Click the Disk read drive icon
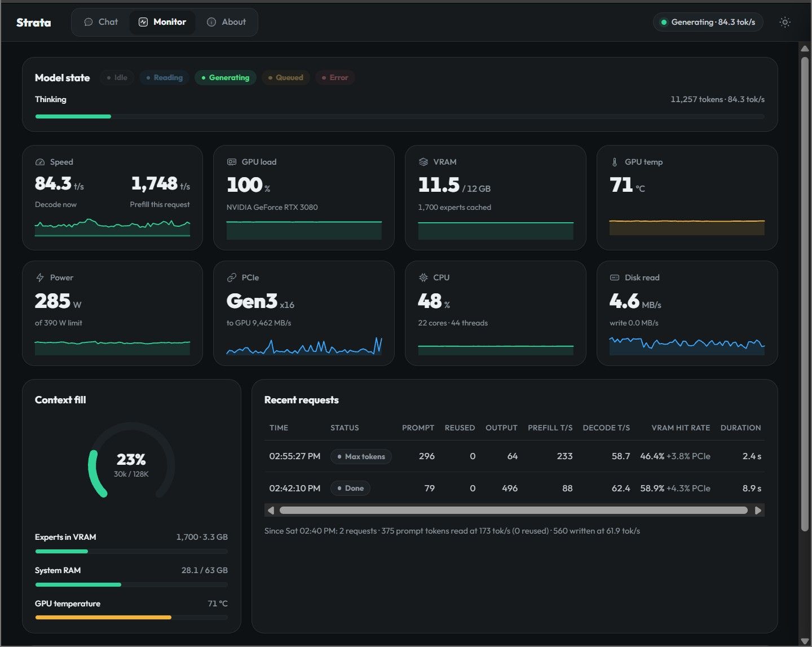Screen dimensions: 812x647 (615, 278)
